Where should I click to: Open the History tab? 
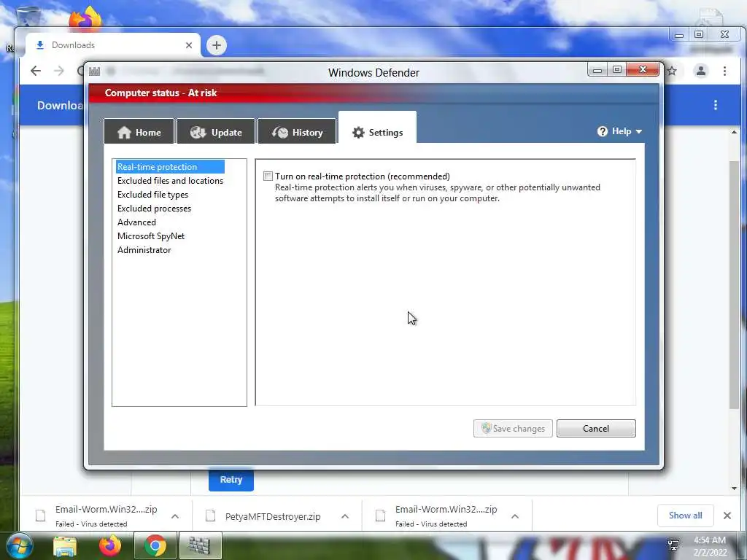pos(297,132)
